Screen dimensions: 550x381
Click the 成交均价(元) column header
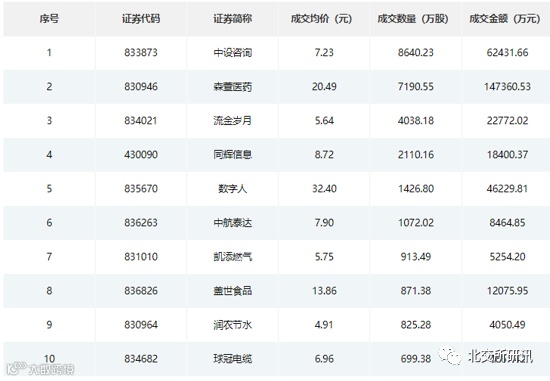point(321,19)
